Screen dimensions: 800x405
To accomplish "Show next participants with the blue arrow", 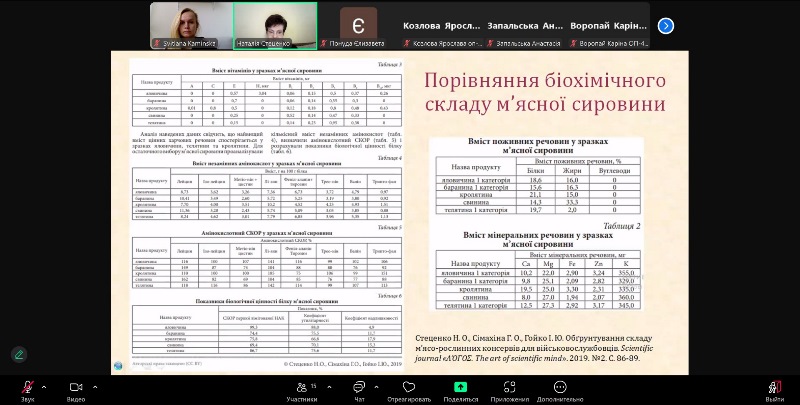I will (666, 26).
